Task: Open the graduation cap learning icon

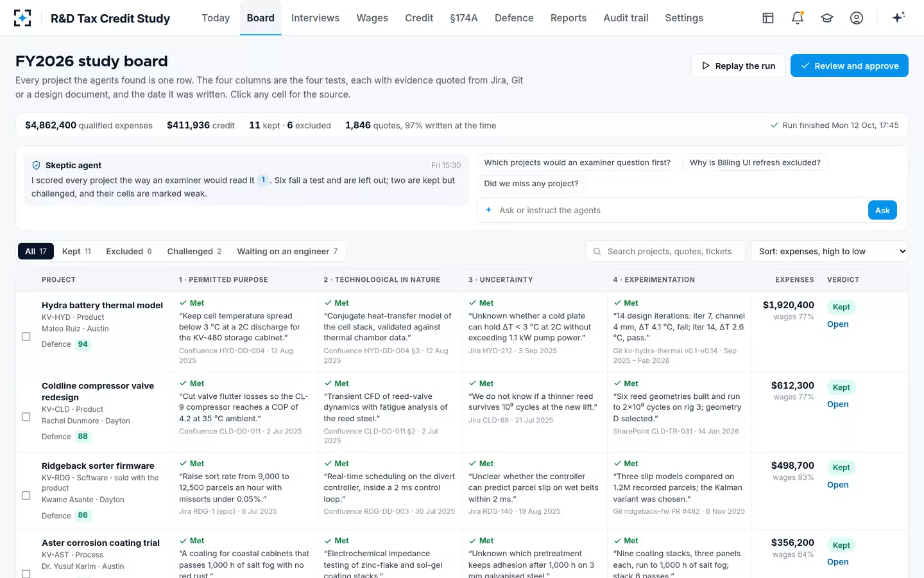Action: (827, 18)
